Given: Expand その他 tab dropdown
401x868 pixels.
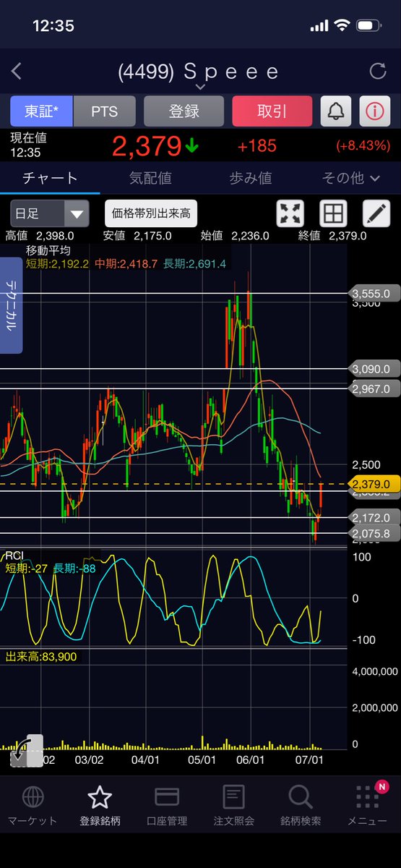Looking at the screenshot, I should (x=351, y=177).
